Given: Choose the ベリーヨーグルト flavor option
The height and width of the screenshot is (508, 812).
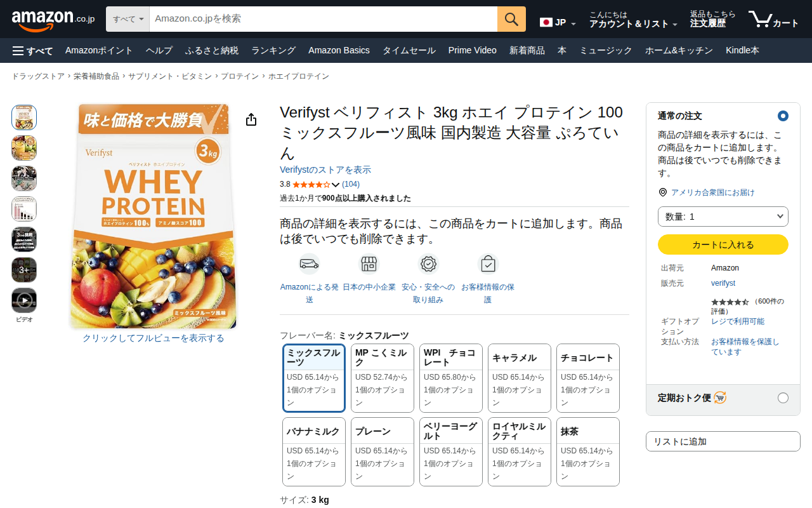Looking at the screenshot, I should click(x=451, y=451).
